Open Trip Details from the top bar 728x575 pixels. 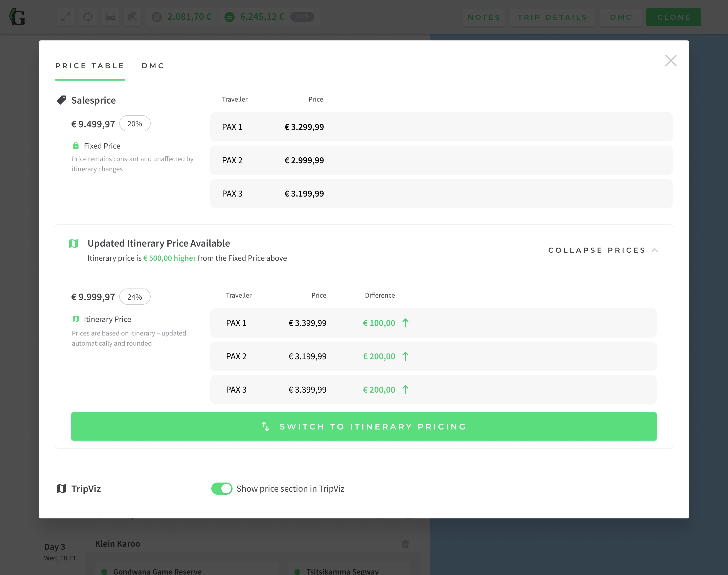553,17
